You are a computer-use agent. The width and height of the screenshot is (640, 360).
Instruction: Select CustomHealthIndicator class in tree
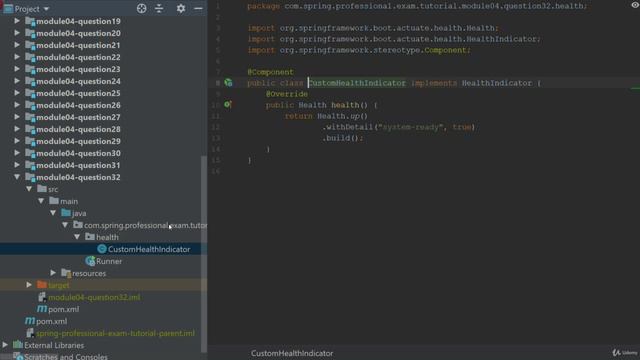pos(149,249)
